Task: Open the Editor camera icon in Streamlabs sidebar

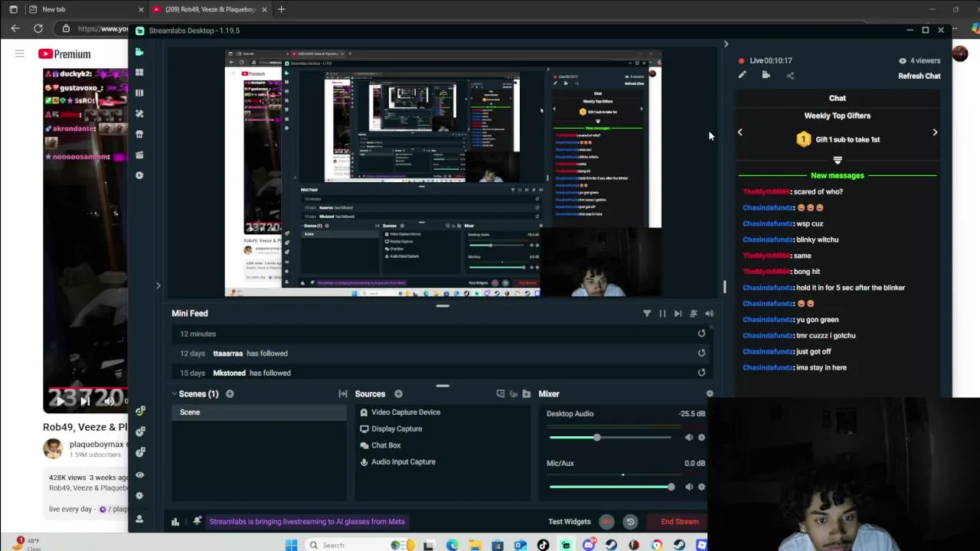Action: pos(139,51)
